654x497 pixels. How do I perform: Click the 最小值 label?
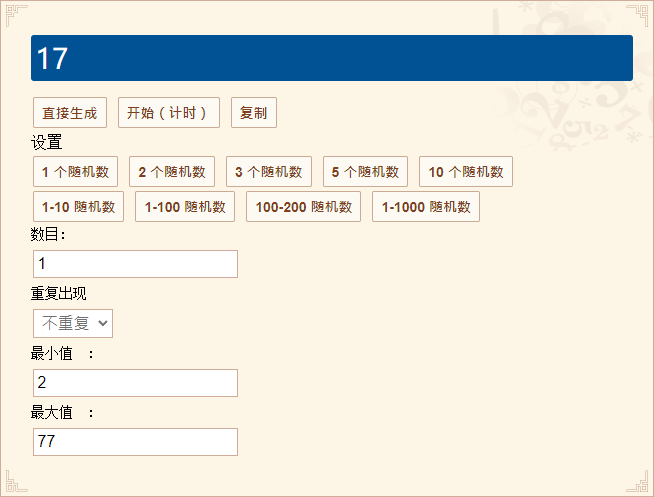(x=51, y=353)
